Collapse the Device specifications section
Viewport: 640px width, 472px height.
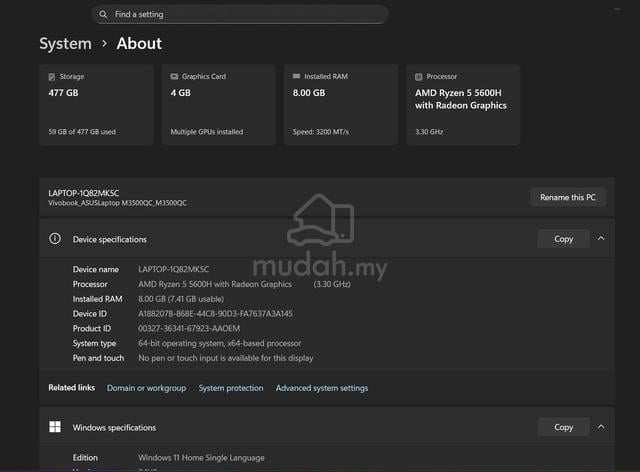point(601,238)
